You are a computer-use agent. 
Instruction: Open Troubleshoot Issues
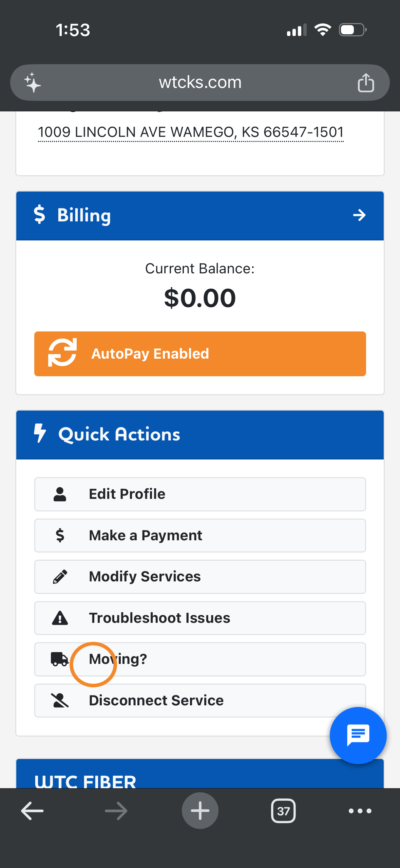pos(200,618)
